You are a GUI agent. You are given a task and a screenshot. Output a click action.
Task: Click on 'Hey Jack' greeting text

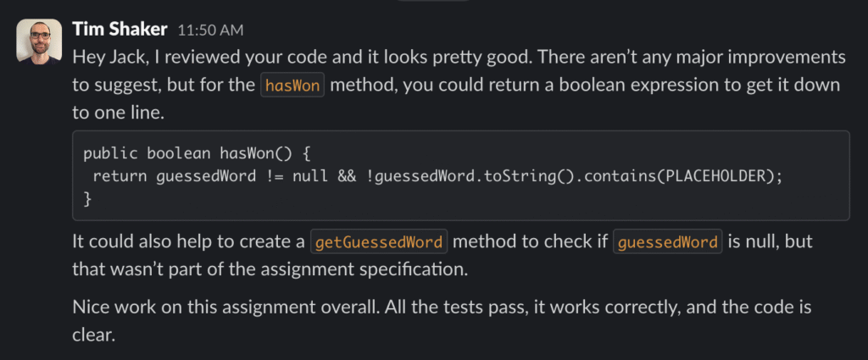103,58
